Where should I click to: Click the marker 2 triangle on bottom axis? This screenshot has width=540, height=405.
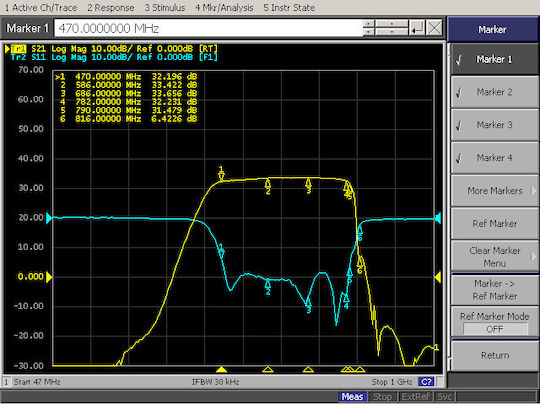tap(268, 370)
